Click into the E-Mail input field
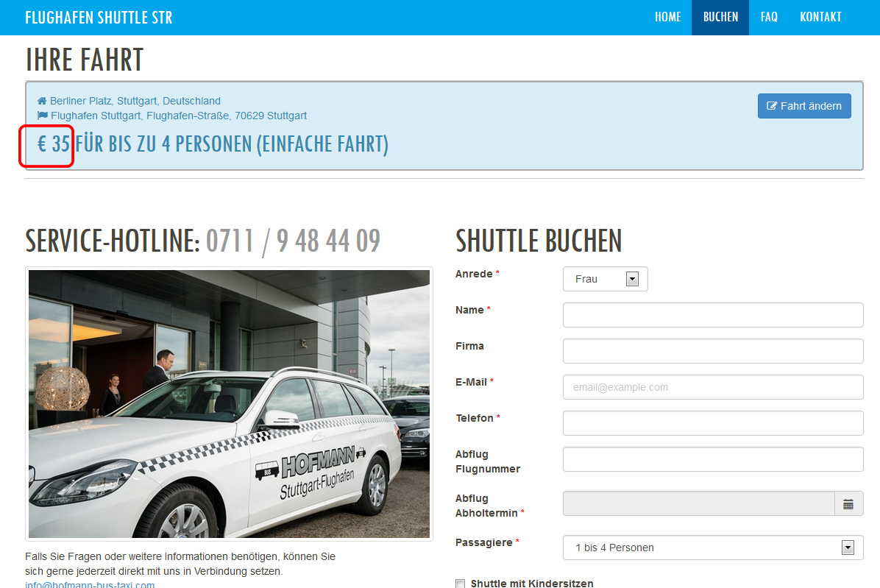This screenshot has width=880, height=588. 713,387
